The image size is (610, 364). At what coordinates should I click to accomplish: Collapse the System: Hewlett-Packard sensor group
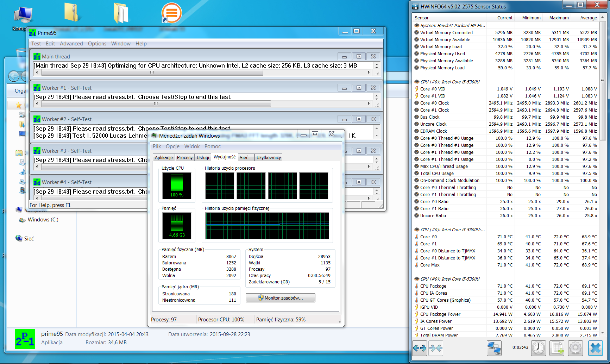pos(417,25)
